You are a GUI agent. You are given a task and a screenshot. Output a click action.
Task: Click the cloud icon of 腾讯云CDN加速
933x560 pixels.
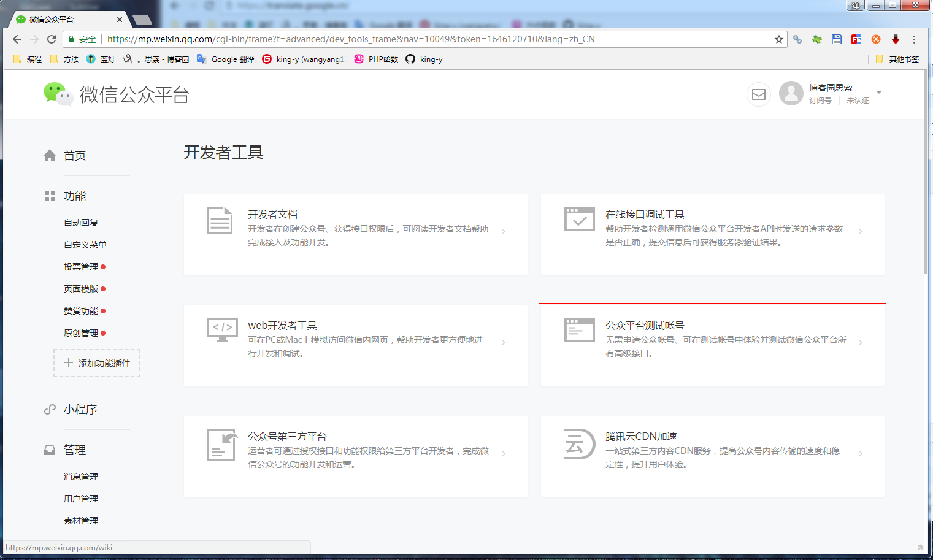click(580, 444)
